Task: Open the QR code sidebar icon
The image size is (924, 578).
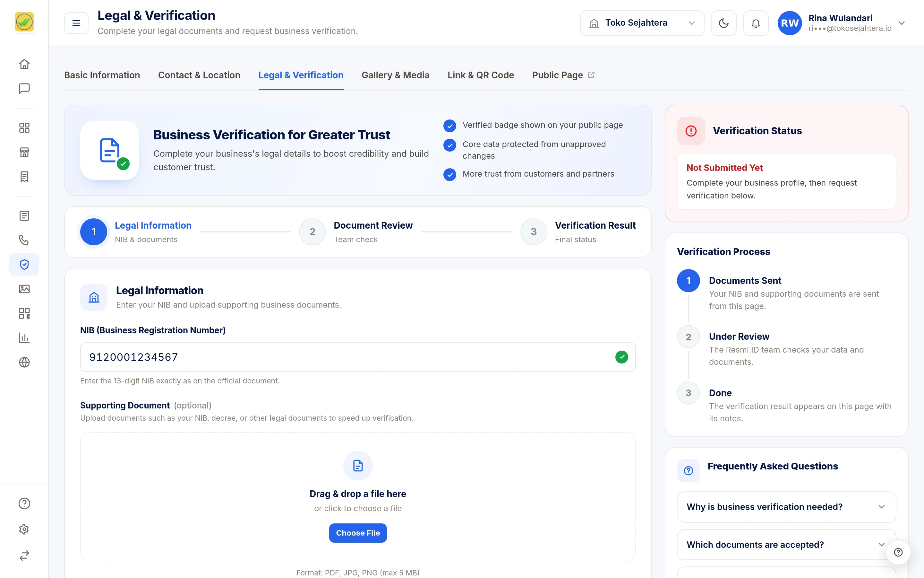Action: [24, 313]
